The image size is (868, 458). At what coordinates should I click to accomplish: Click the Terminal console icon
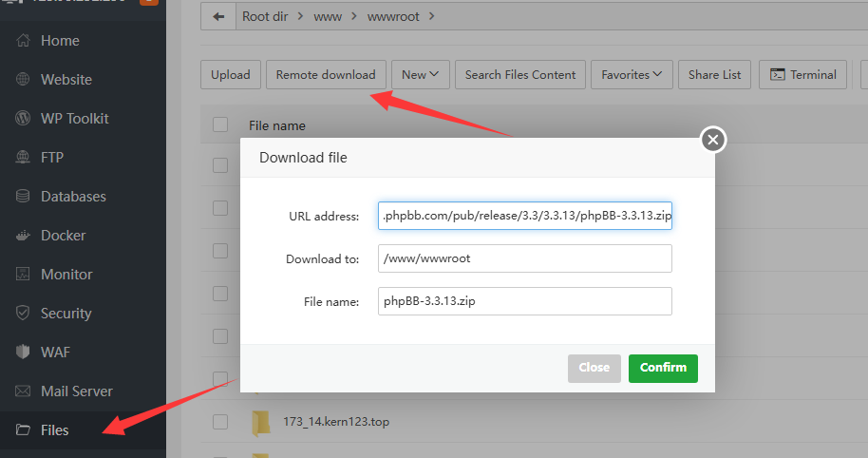(x=778, y=75)
